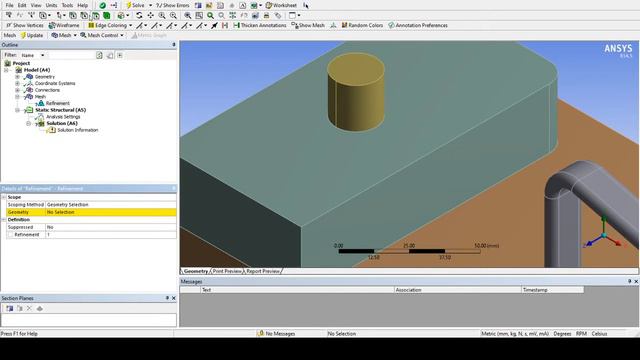Close the Section Planes panel
This screenshot has width=640, height=360.
click(x=173, y=298)
